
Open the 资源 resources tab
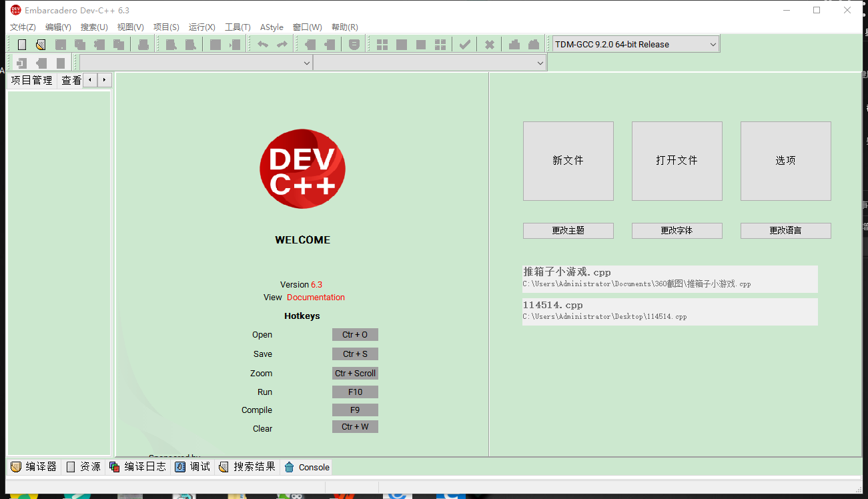(x=83, y=467)
